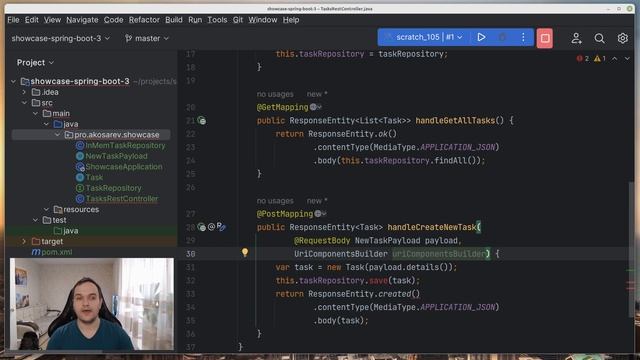Open globe URL icon beside @GetMapping
The width and height of the screenshot is (640, 360).
coord(316,107)
